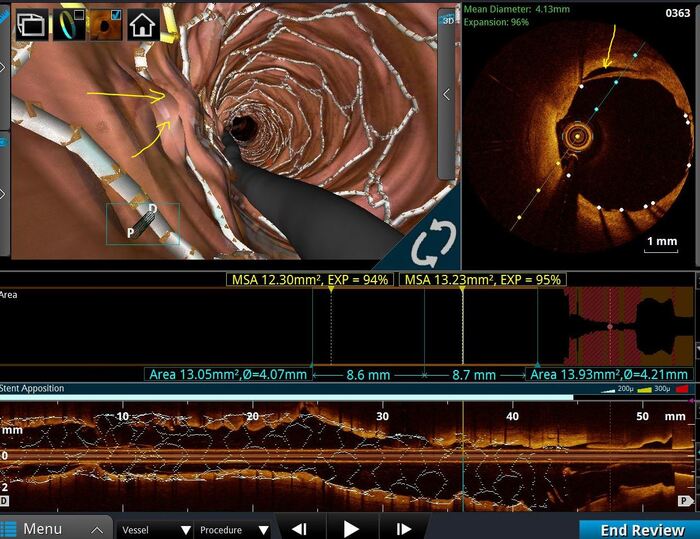The image size is (700, 539).
Task: Step back one frame
Action: coord(299,530)
